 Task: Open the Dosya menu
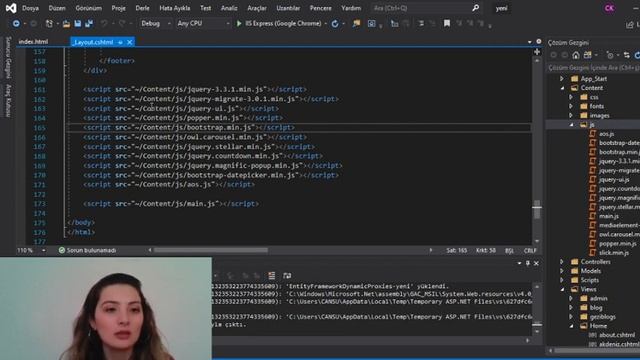tap(30, 8)
